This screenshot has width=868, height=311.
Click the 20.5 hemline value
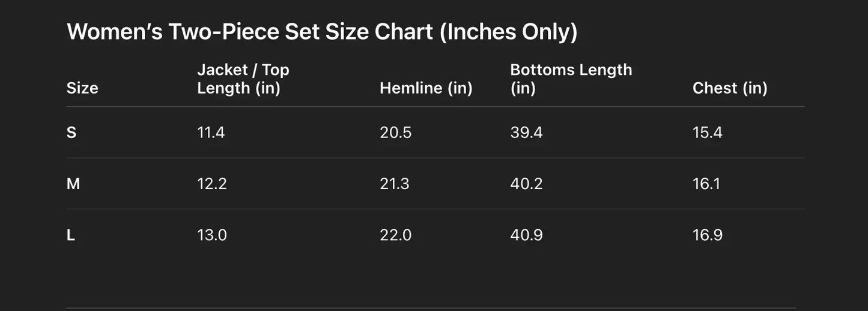click(395, 133)
